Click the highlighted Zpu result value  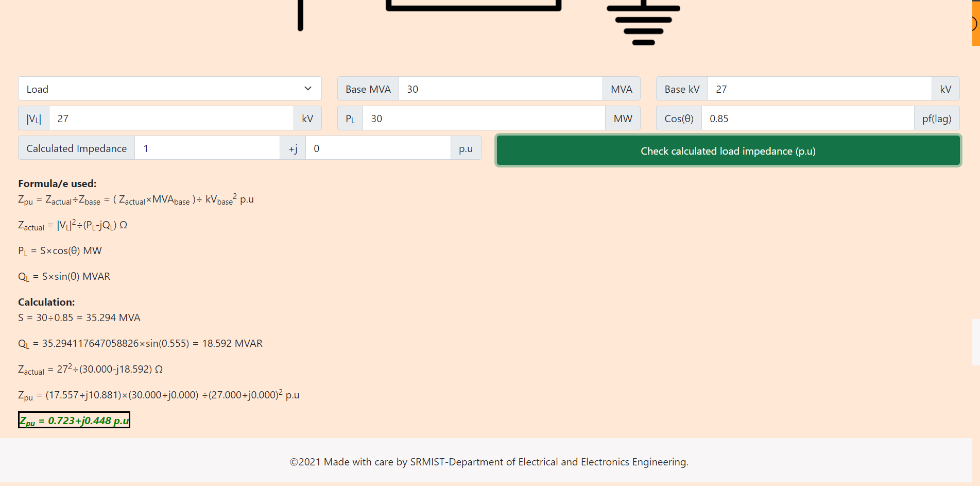click(74, 420)
